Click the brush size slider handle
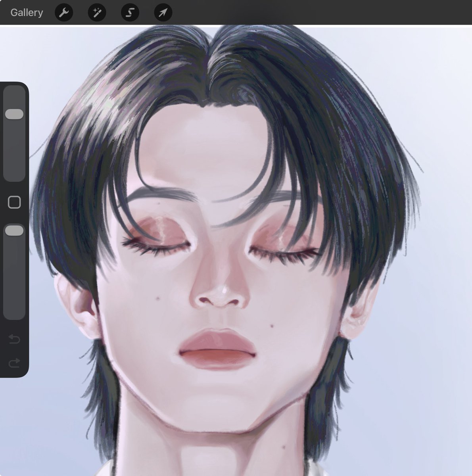Viewport: 472px width, 476px height. [x=14, y=114]
